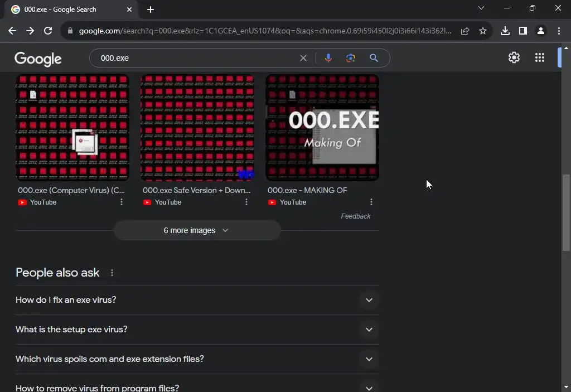The width and height of the screenshot is (571, 392).
Task: Minimize the Chrome window
Action: 506,8
